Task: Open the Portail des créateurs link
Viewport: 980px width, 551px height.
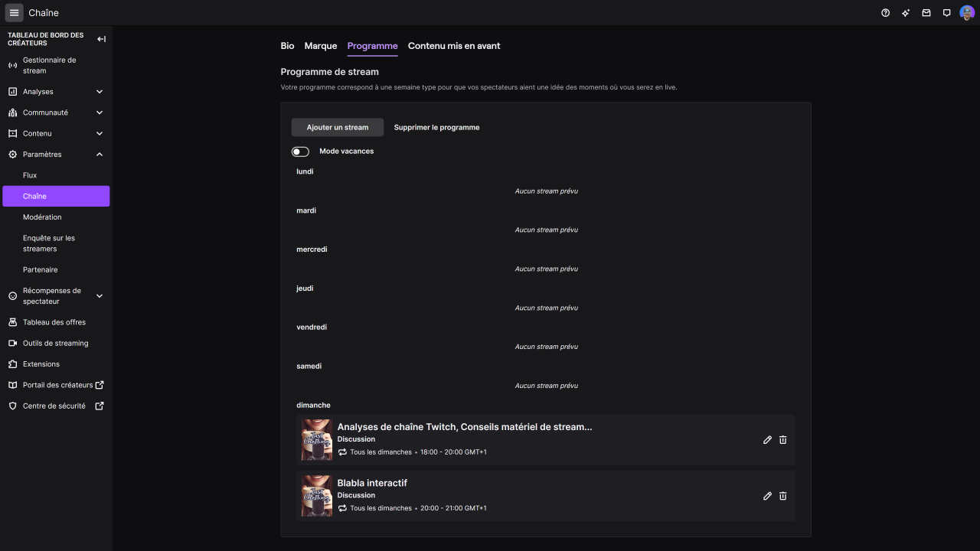Action: point(57,385)
